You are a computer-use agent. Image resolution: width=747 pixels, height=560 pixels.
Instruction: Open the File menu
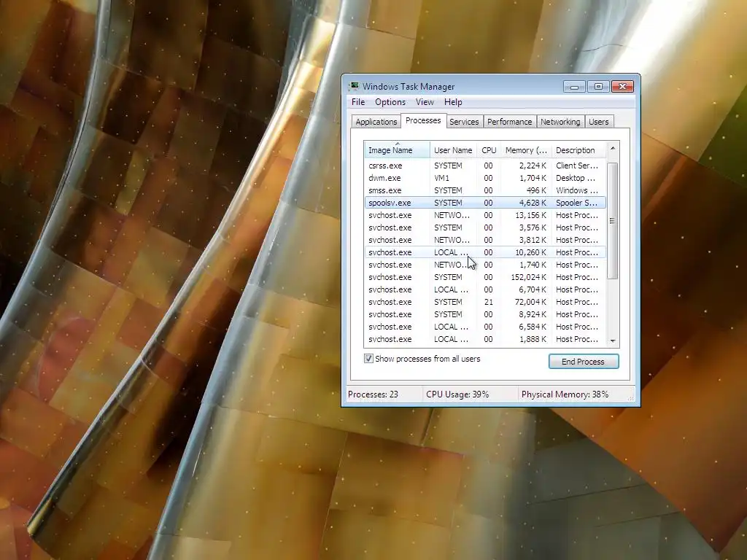point(358,102)
